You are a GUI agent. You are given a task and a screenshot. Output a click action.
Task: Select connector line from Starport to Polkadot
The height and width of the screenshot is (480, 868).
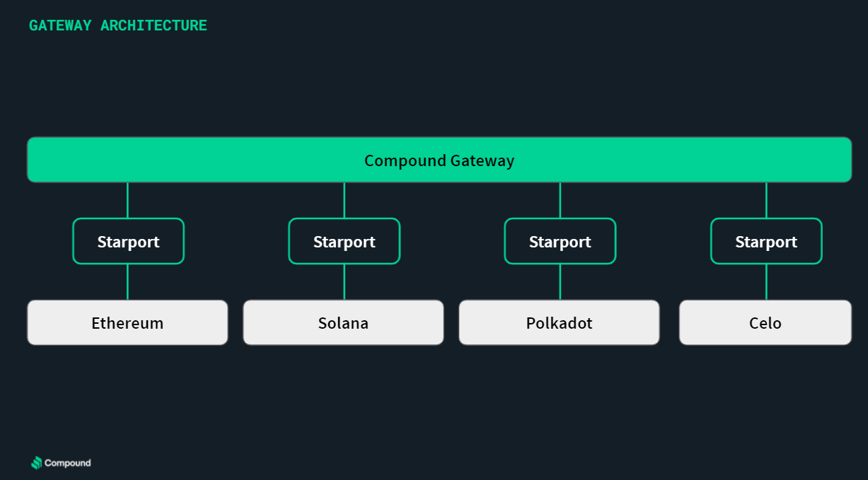560,282
